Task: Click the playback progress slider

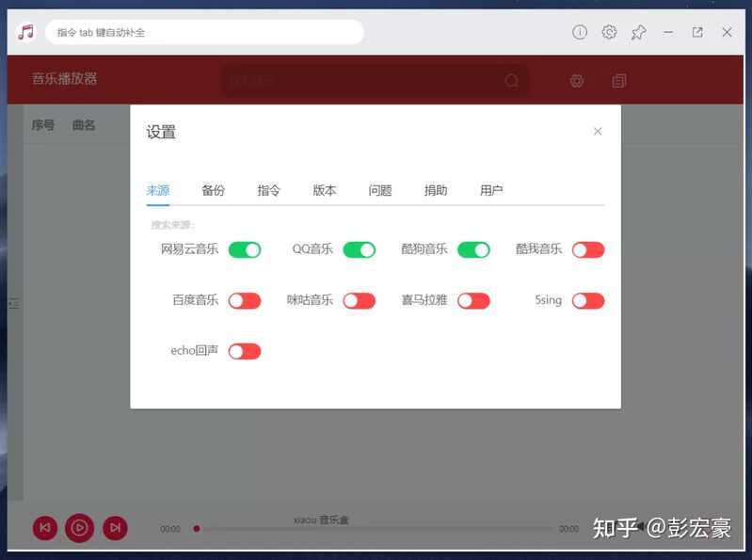Action: [x=376, y=529]
